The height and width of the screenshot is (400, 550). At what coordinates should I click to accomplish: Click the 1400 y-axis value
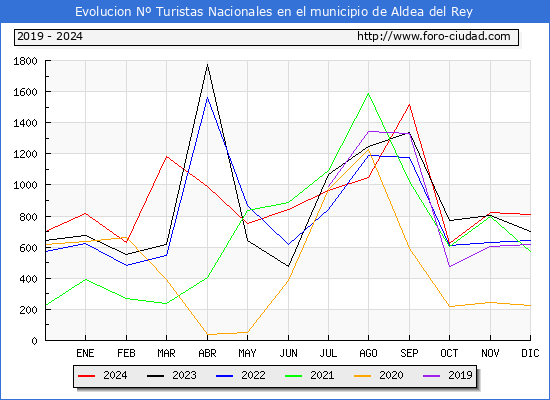point(25,124)
